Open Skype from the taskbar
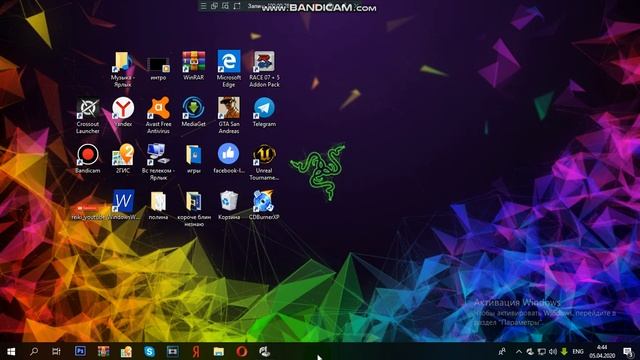The width and height of the screenshot is (640, 360). click(149, 351)
